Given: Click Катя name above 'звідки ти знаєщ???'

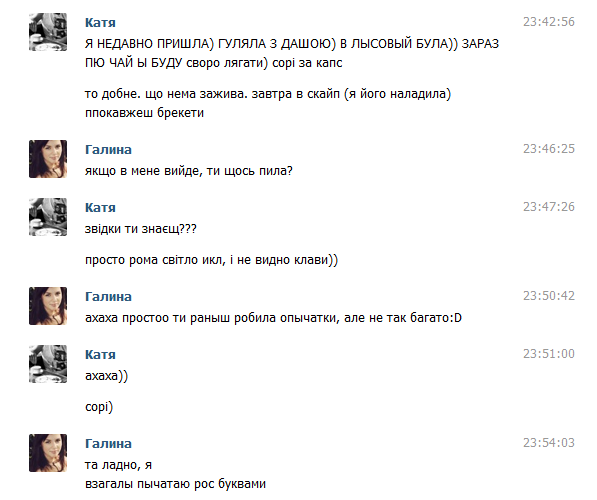Looking at the screenshot, I should [x=100, y=208].
